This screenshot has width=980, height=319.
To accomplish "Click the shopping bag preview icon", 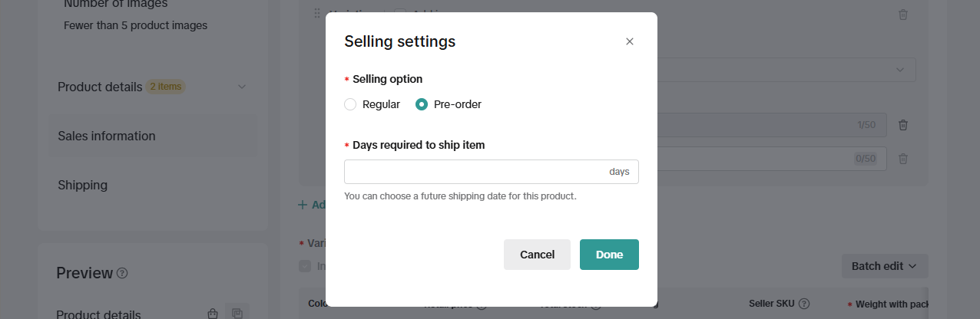I will (x=213, y=314).
